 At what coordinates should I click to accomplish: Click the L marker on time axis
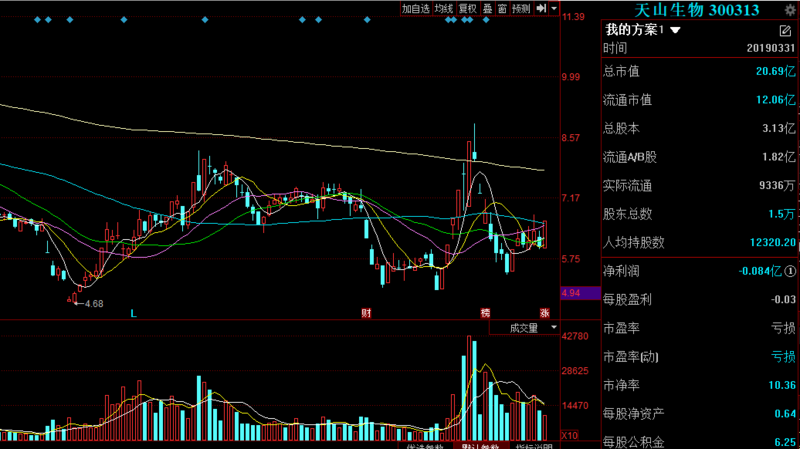tap(133, 313)
